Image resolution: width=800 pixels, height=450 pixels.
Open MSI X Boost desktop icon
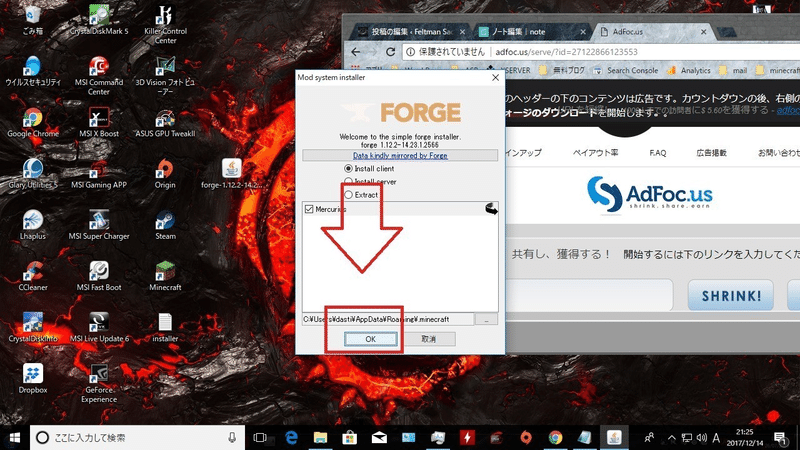click(99, 122)
